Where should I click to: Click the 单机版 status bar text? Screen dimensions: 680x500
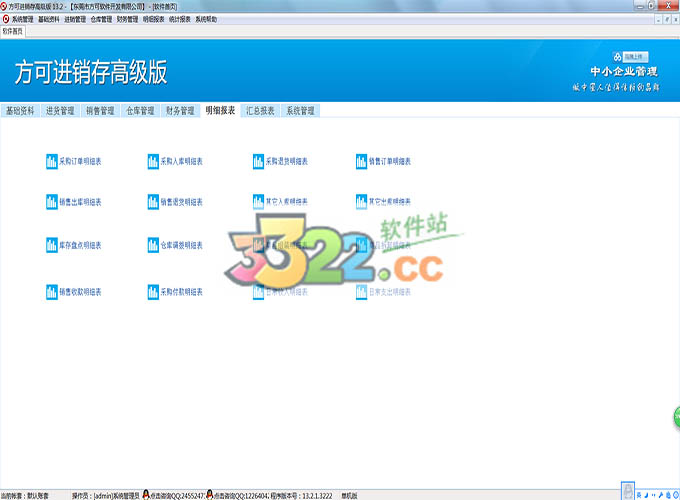coord(349,495)
